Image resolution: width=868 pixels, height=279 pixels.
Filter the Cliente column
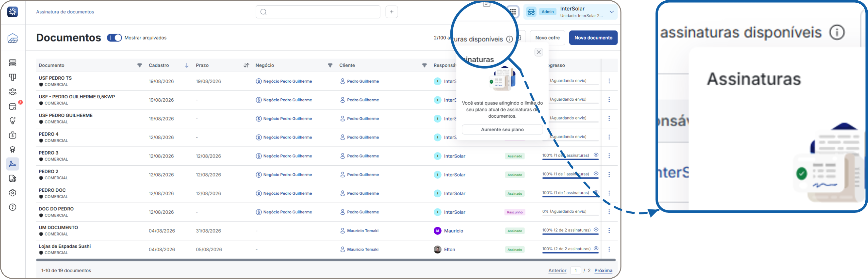click(425, 66)
